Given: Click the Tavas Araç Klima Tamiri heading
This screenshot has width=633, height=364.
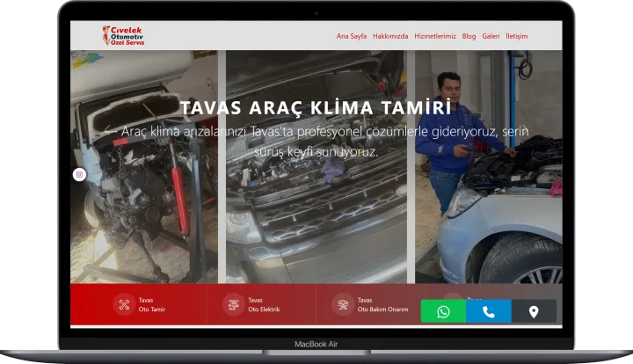Looking at the screenshot, I should 316,108.
